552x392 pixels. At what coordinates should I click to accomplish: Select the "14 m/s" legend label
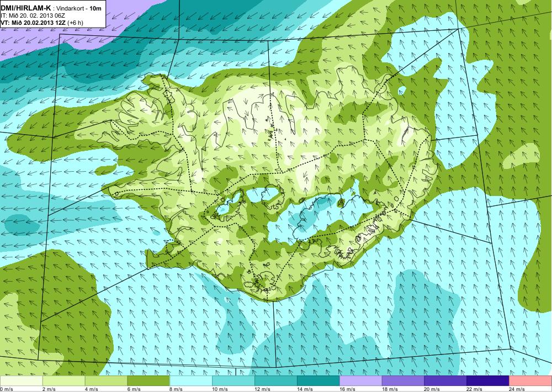pos(305,389)
